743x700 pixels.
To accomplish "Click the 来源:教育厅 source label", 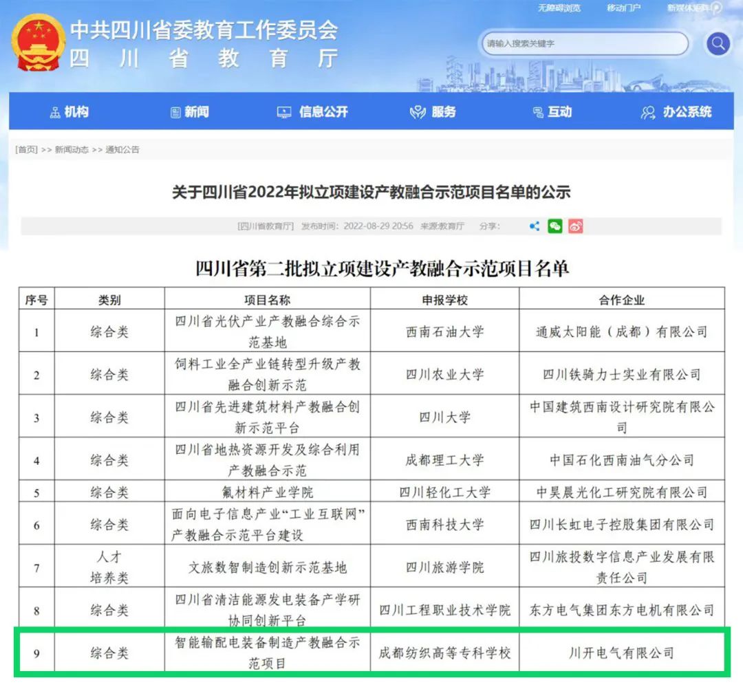I will [x=442, y=226].
